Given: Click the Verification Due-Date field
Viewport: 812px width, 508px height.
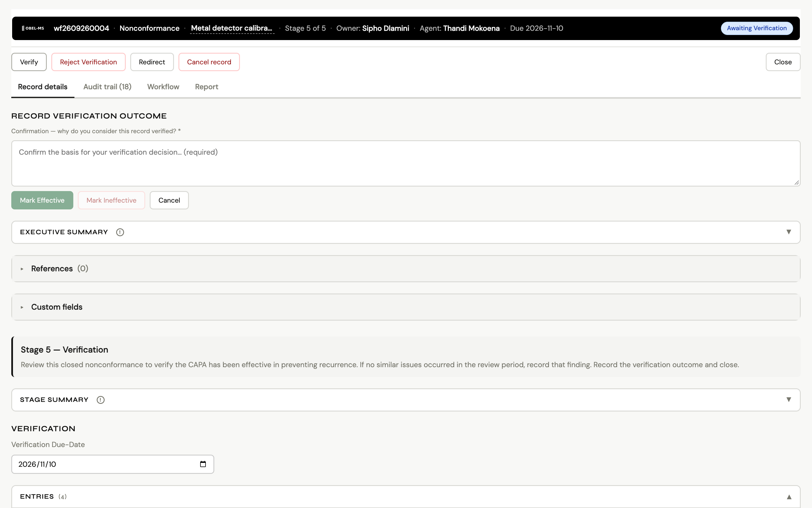Looking at the screenshot, I should 113,464.
